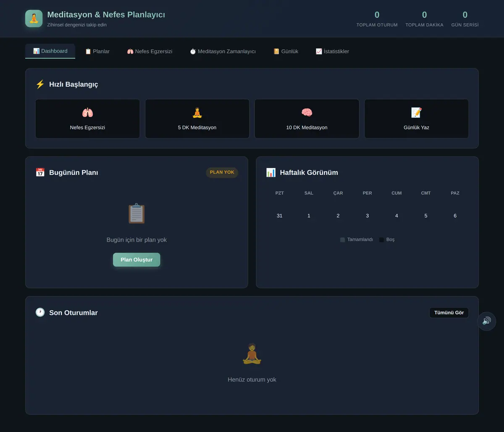This screenshot has width=504, height=432.
Task: Go to the Nefes Egzersizi tab
Action: pos(150,51)
